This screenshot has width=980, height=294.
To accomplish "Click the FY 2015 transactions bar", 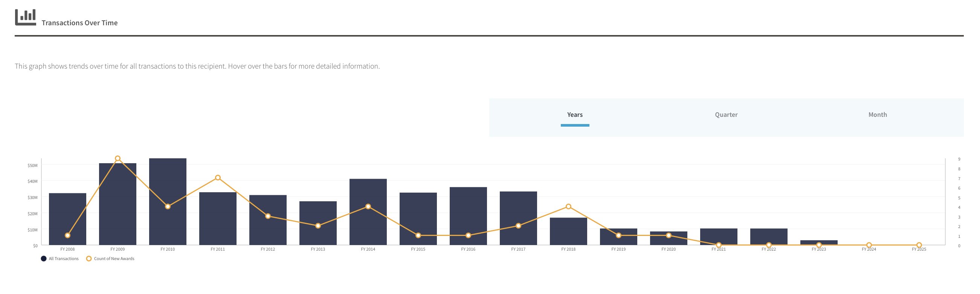I will [418, 219].
